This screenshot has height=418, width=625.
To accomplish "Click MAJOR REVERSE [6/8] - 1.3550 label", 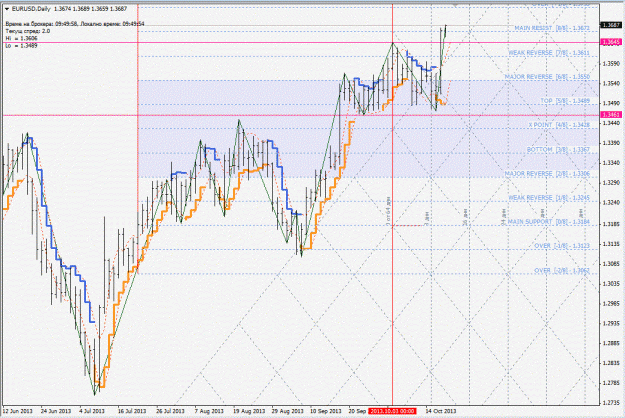I will pos(547,77).
